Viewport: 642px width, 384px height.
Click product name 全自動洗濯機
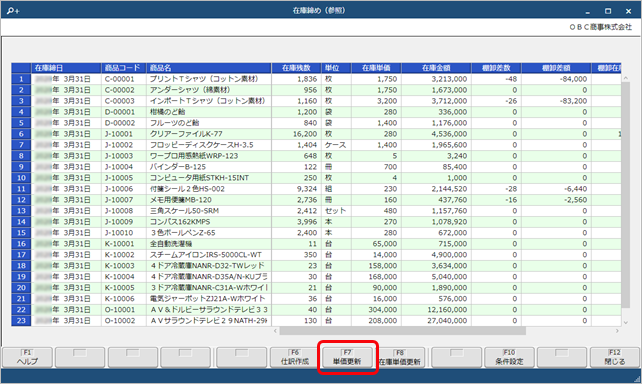(x=171, y=244)
